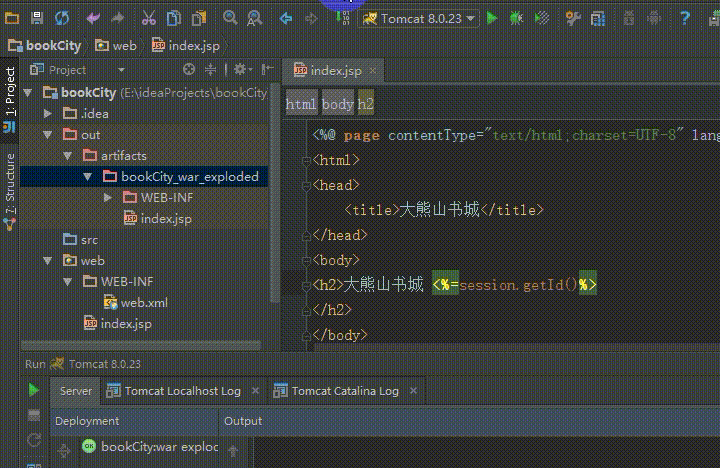The height and width of the screenshot is (468, 720).
Task: Select the bookCity breadcrumb in the navigation bar
Action: point(45,45)
